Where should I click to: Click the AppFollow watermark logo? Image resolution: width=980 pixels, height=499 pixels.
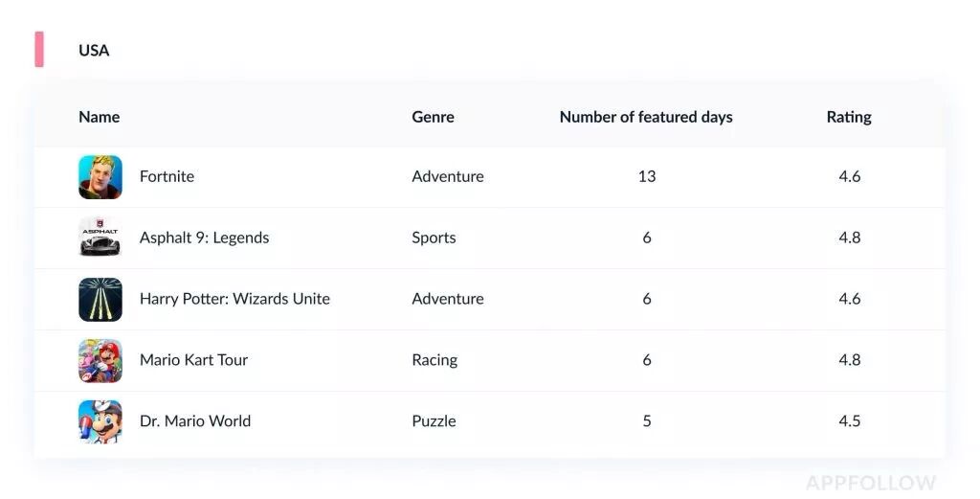[870, 482]
